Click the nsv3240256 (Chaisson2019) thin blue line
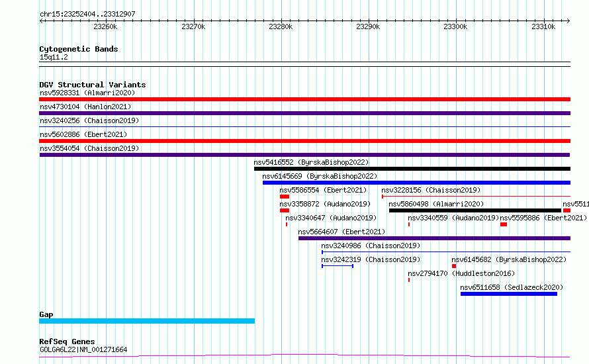 click(304, 127)
